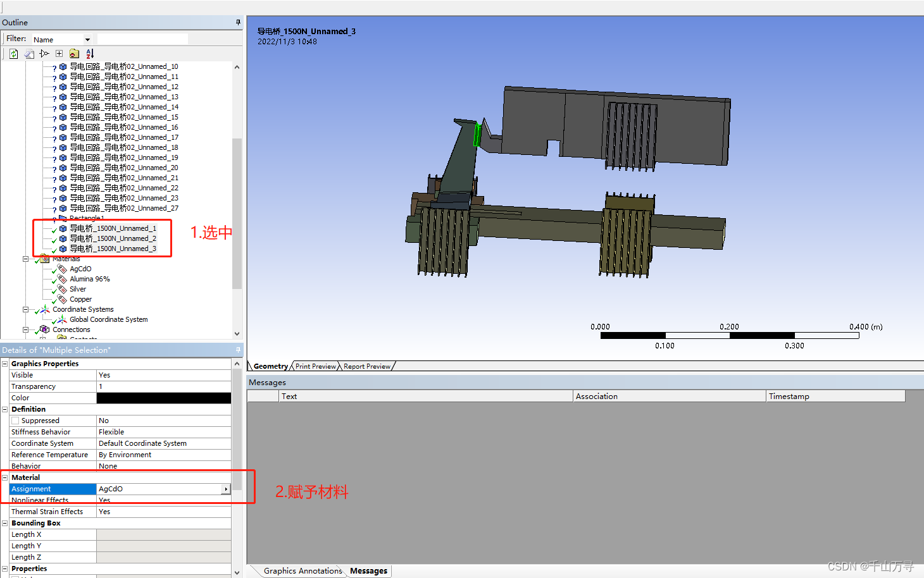924x578 pixels.
Task: Click the Text column header in Messages
Action: (426, 397)
